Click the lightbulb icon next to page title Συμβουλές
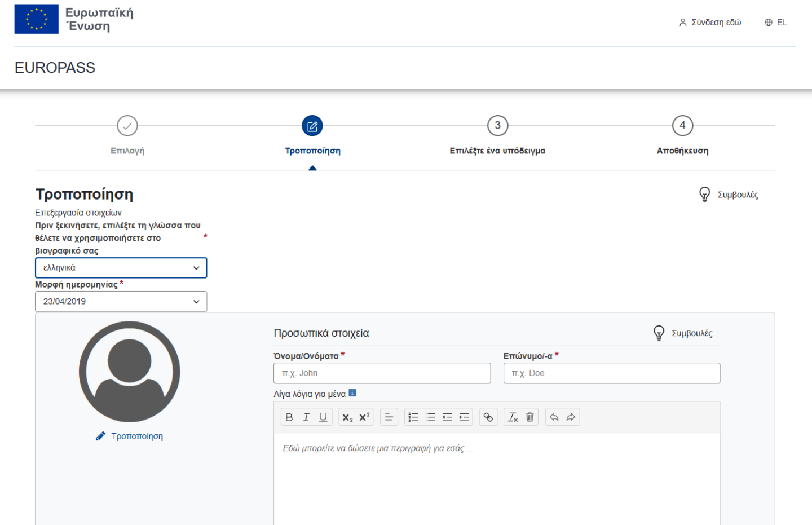The width and height of the screenshot is (812, 525). (705, 195)
